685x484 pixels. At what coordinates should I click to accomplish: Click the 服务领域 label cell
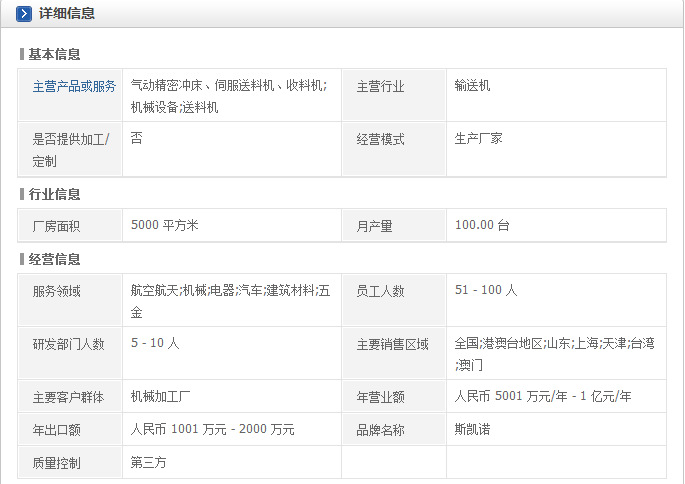click(70, 300)
